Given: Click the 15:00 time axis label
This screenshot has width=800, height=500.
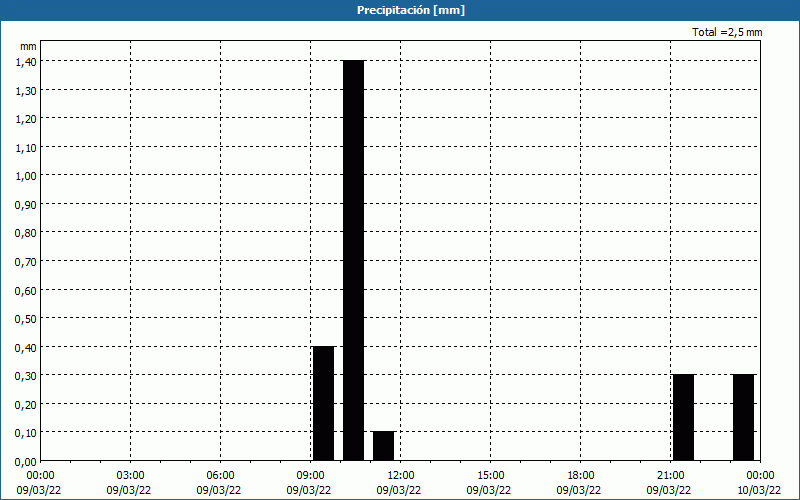Looking at the screenshot, I should tap(490, 476).
